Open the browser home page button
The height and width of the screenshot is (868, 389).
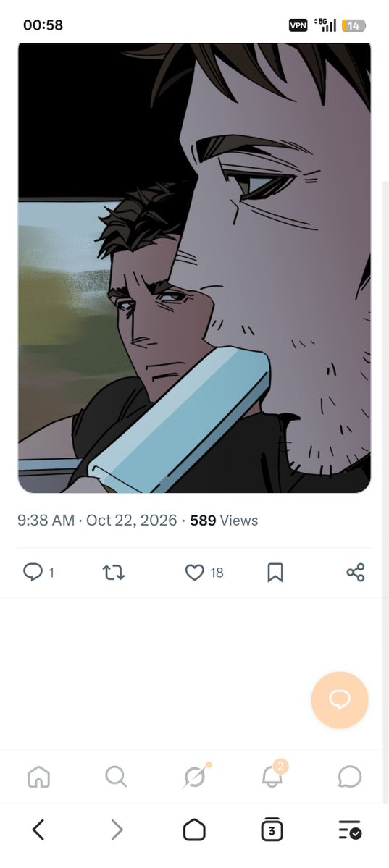[194, 830]
